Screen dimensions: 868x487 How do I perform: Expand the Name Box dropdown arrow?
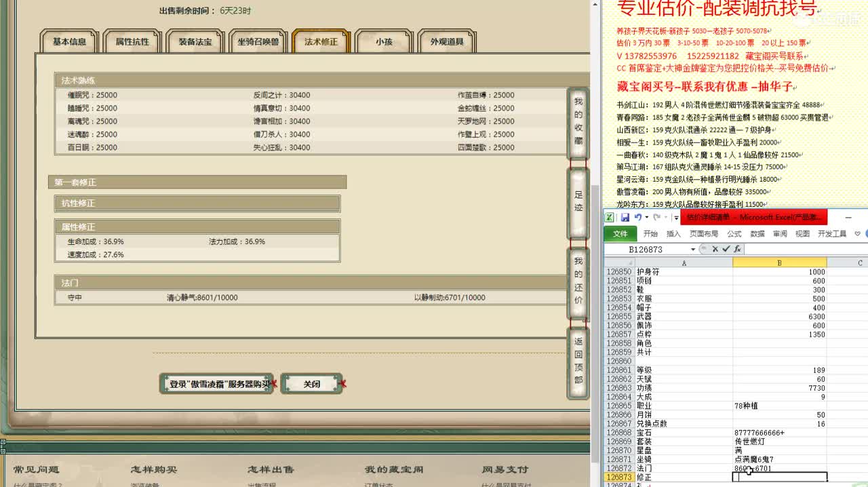[x=692, y=250]
